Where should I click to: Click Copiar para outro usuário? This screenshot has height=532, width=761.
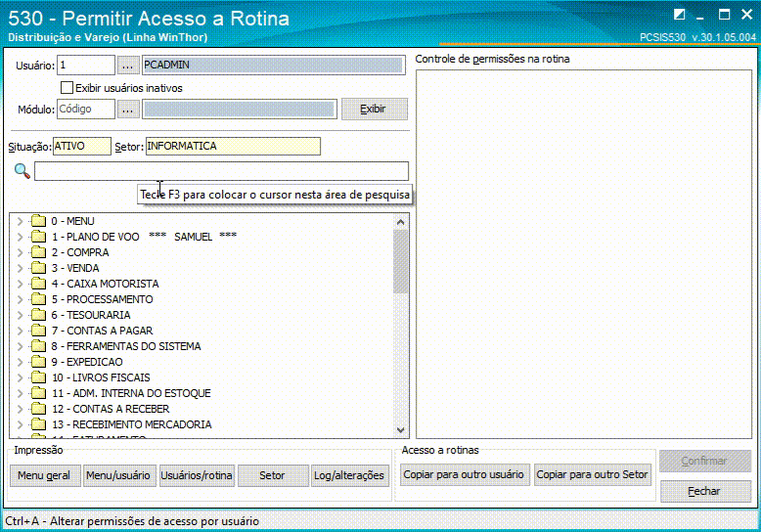464,474
